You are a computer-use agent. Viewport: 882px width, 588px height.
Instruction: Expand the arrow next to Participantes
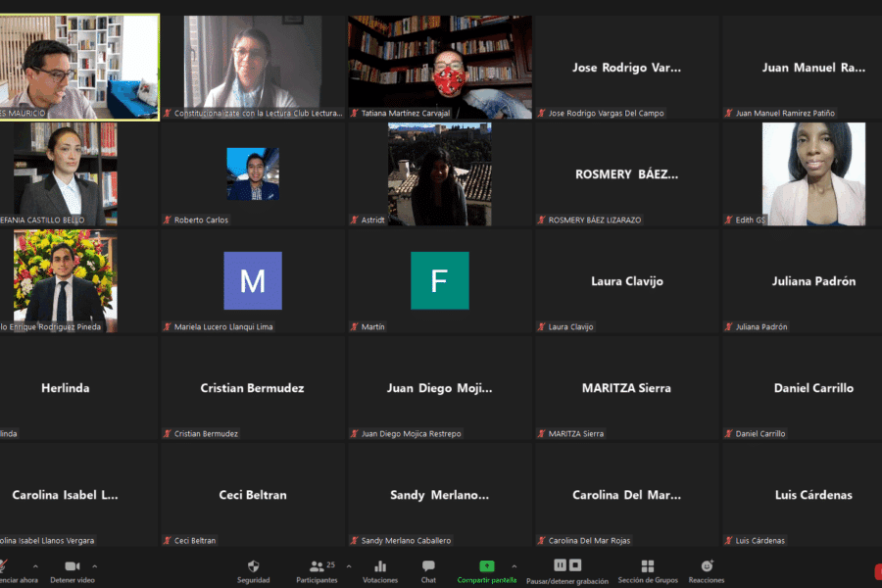click(x=348, y=565)
